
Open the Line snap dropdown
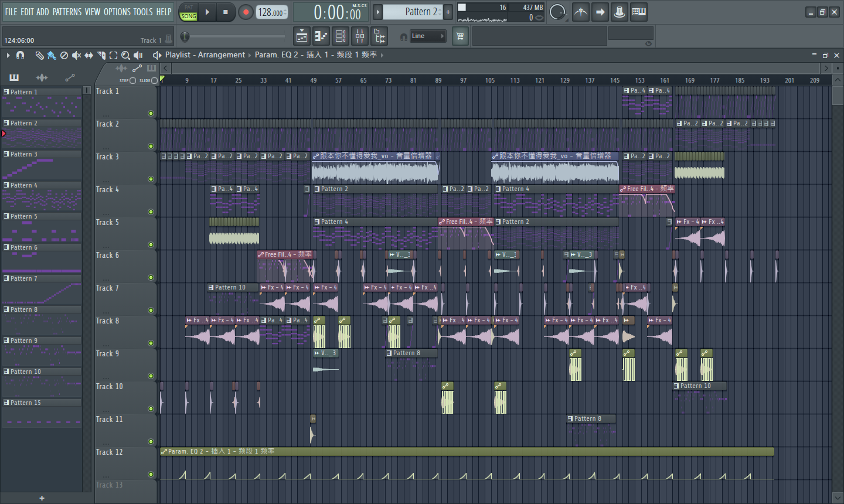point(427,36)
